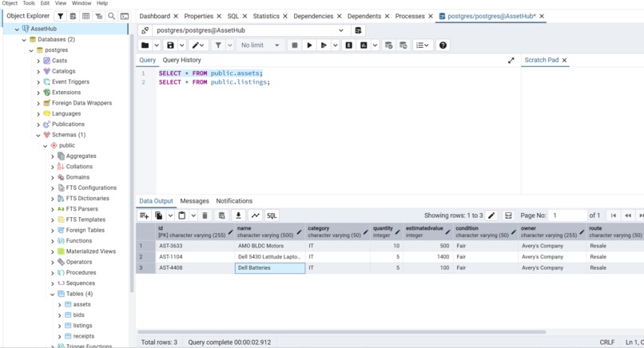The height and width of the screenshot is (348, 644).
Task: Click the Filter funnel icon in query toolbar
Action: click(218, 45)
